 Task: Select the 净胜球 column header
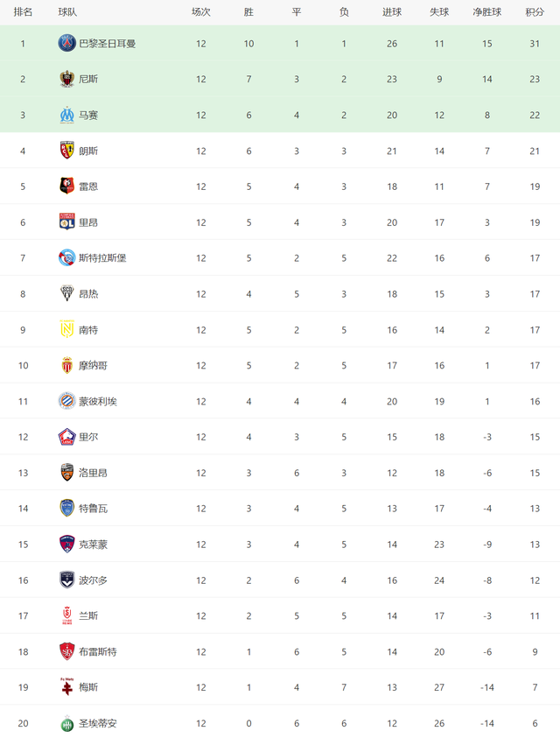(x=487, y=12)
